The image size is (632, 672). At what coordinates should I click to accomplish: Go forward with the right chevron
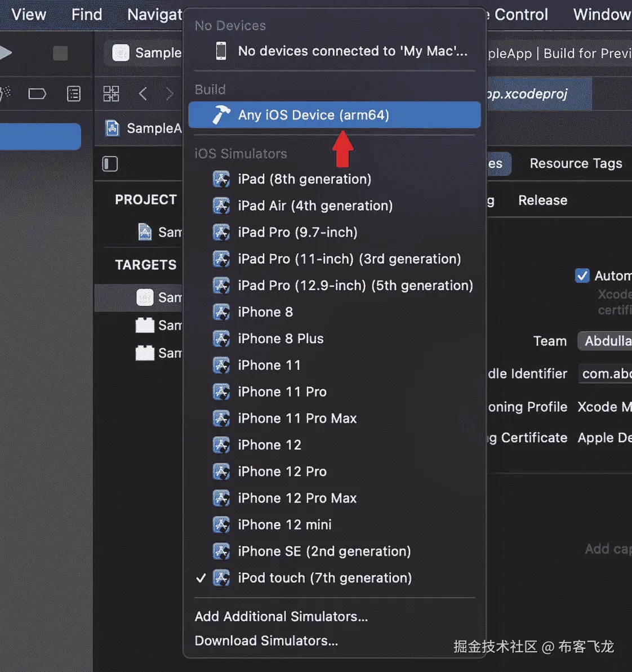click(170, 94)
